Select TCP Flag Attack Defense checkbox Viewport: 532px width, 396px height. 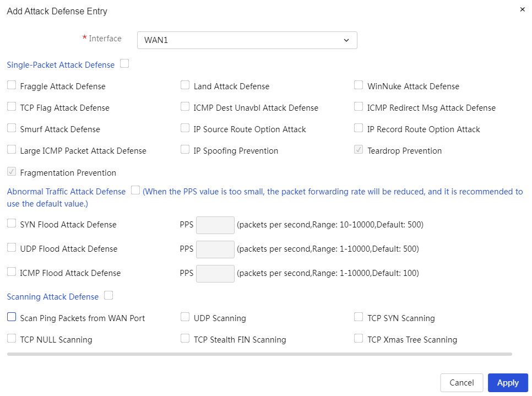pos(12,106)
